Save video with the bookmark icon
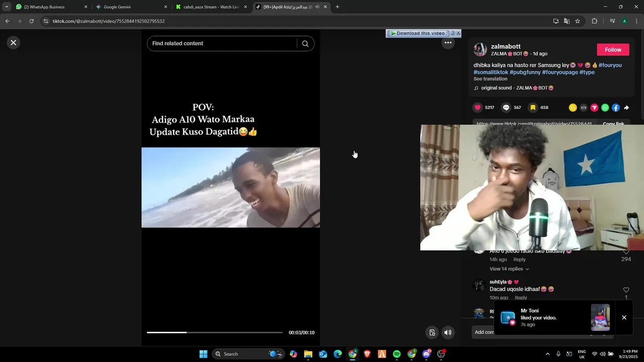 click(533, 108)
